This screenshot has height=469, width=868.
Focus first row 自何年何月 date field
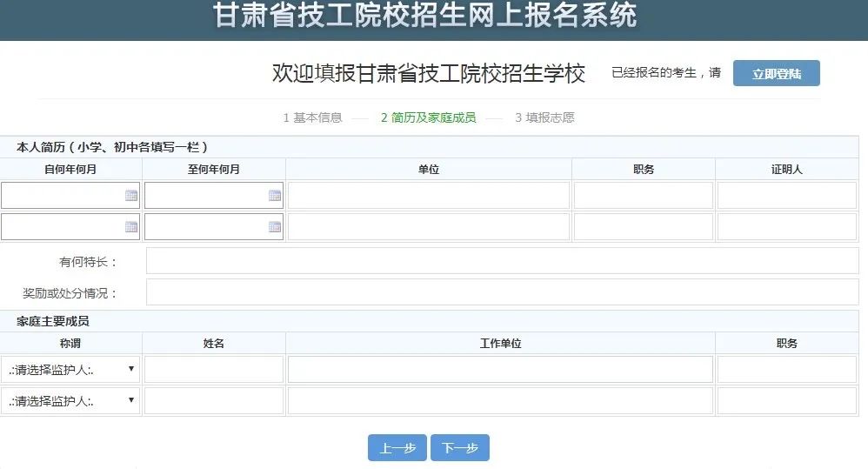click(x=70, y=196)
